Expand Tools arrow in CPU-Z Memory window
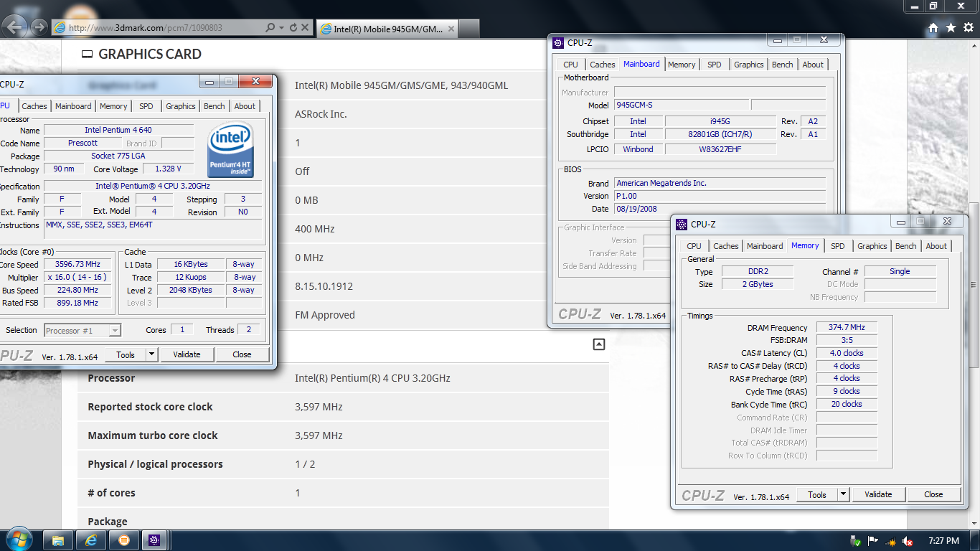This screenshot has width=980, height=551. [843, 494]
